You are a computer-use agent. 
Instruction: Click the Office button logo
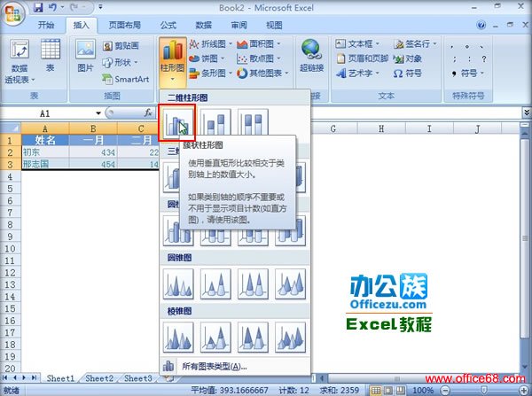(x=12, y=13)
